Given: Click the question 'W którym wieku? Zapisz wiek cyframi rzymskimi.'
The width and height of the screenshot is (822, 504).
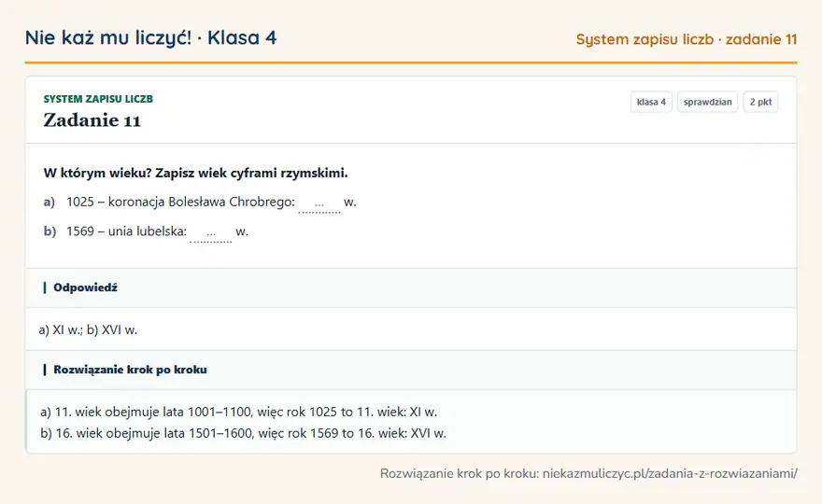Looking at the screenshot, I should click(195, 173).
